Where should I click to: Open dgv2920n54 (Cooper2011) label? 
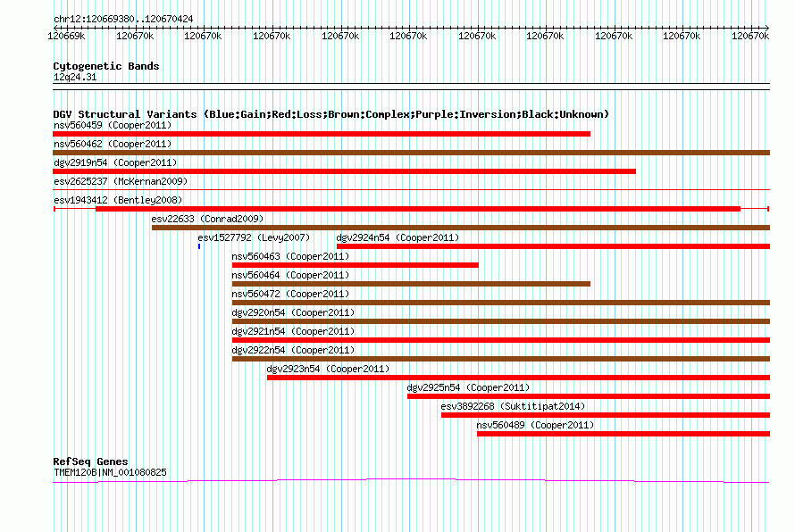tap(293, 312)
